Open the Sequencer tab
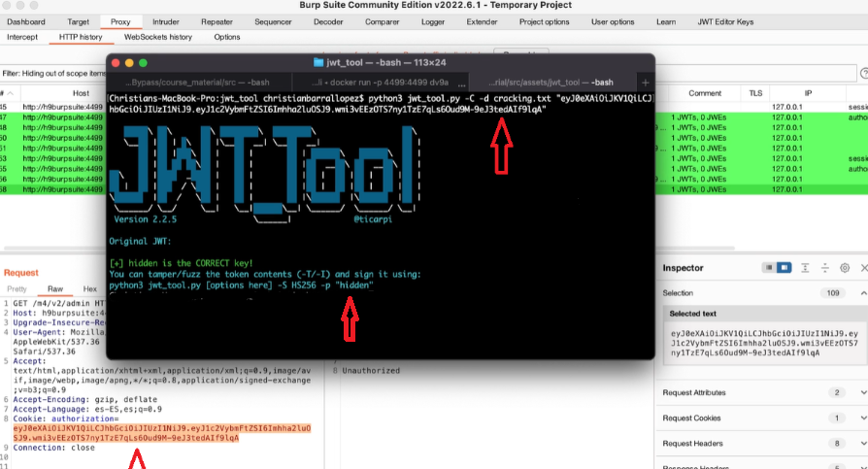The height and width of the screenshot is (469, 868). coord(273,22)
